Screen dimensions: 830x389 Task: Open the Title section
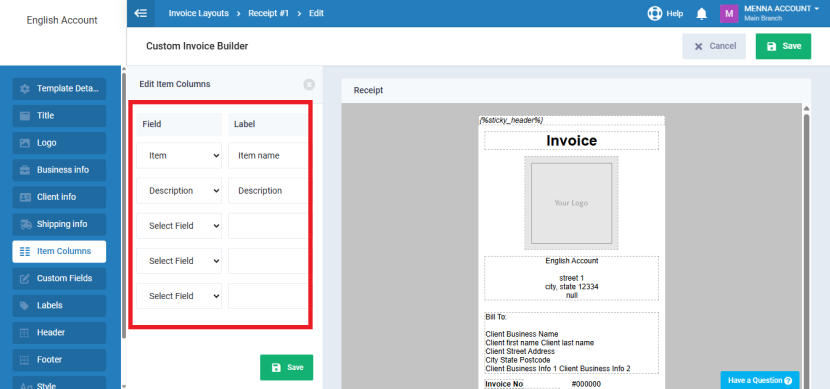[x=59, y=116]
